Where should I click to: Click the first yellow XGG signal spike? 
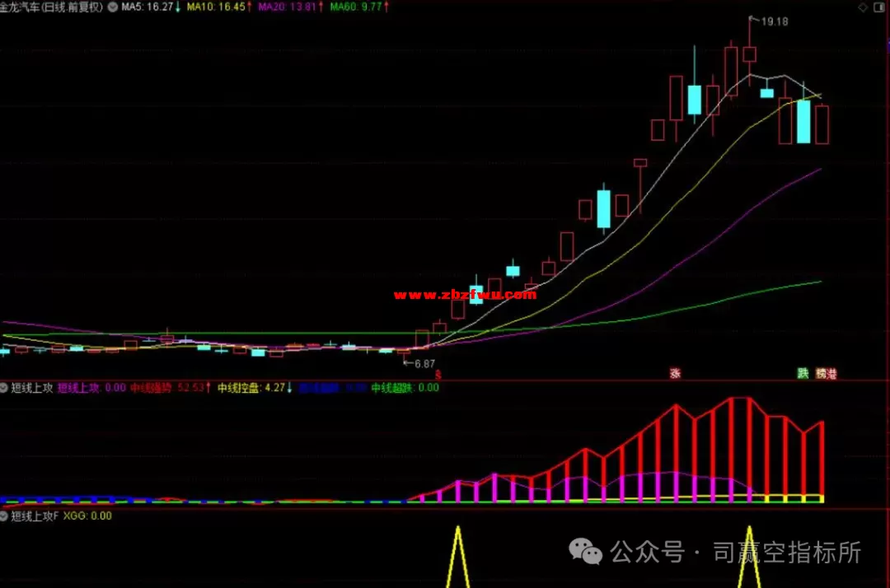point(457,557)
